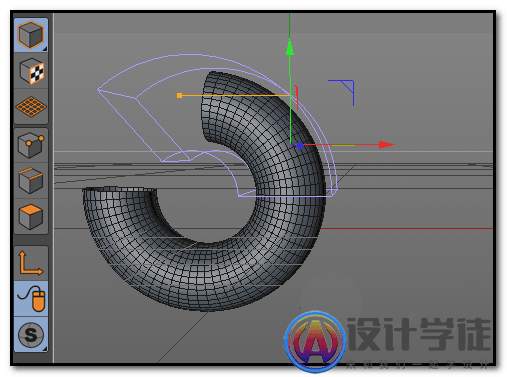Grab the red X axis arrow handle
507x377 pixels.
tap(386, 145)
